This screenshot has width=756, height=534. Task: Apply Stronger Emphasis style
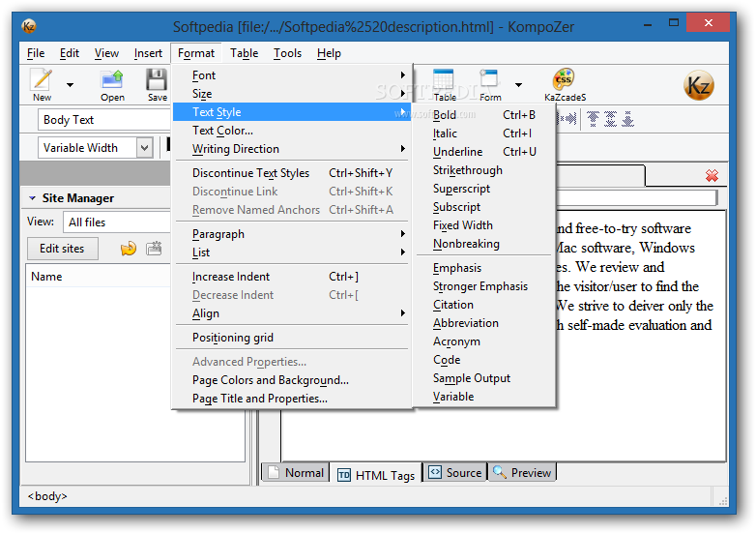tap(483, 286)
